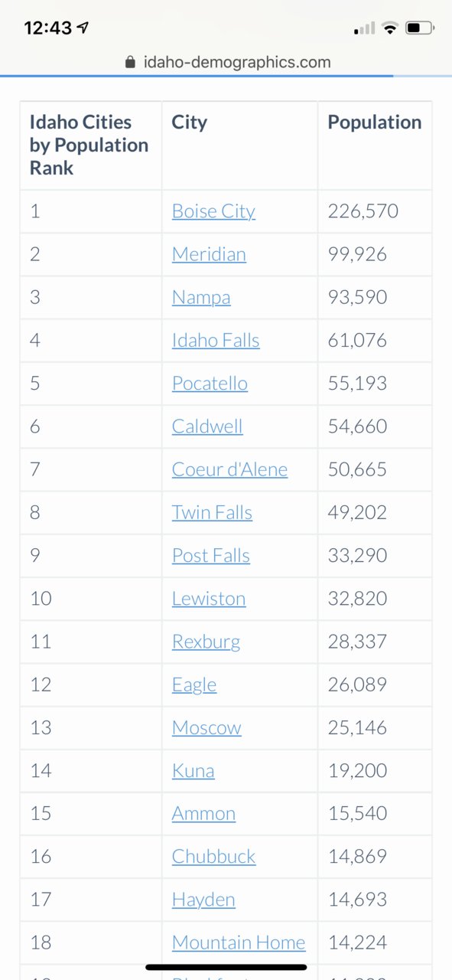Tap the home indicator bar
Screen dimensions: 452x980
pyautogui.click(x=226, y=967)
